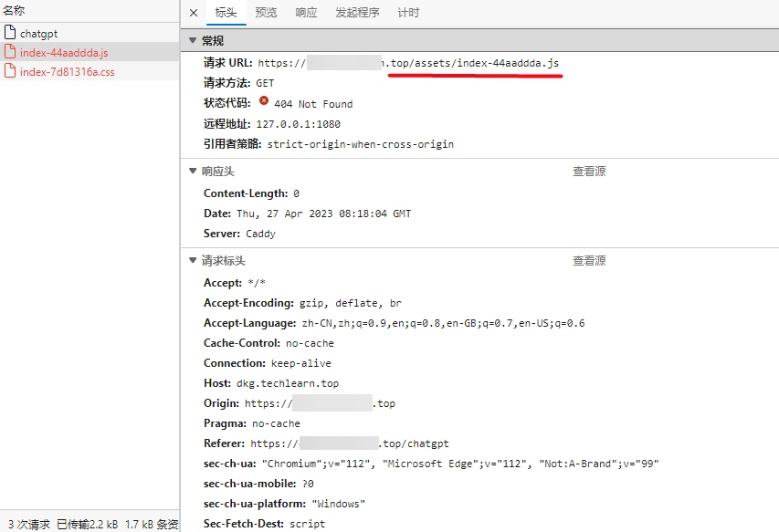Click the GET request method value
This screenshot has height=532, width=779.
[265, 83]
